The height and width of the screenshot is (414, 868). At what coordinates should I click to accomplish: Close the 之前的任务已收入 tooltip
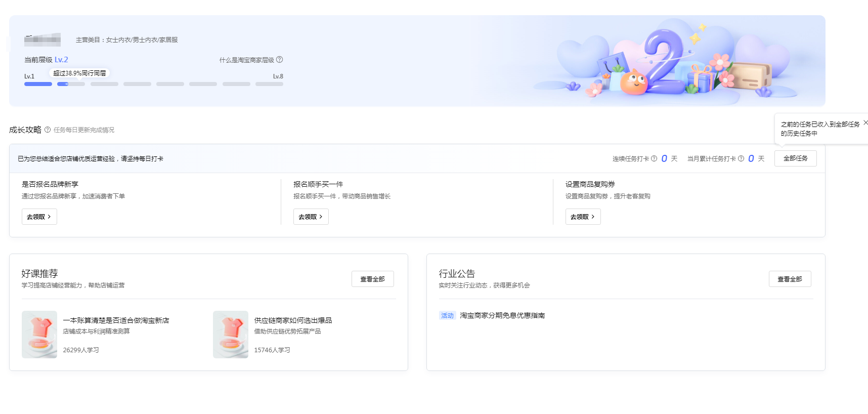point(865,122)
